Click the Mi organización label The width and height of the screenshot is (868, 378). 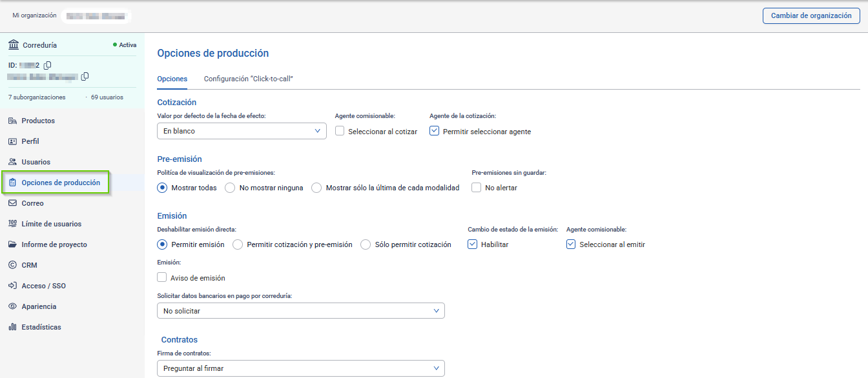coord(34,15)
